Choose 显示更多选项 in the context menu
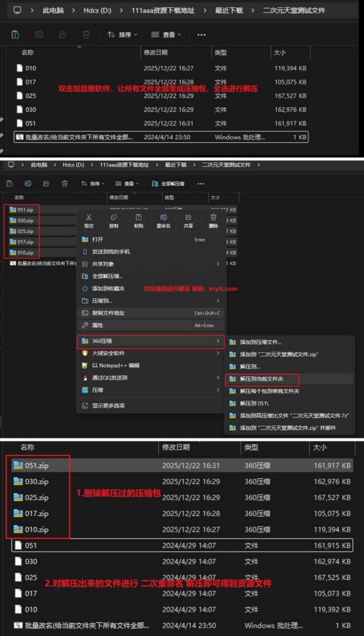The height and width of the screenshot is (636, 364). pyautogui.click(x=151, y=405)
